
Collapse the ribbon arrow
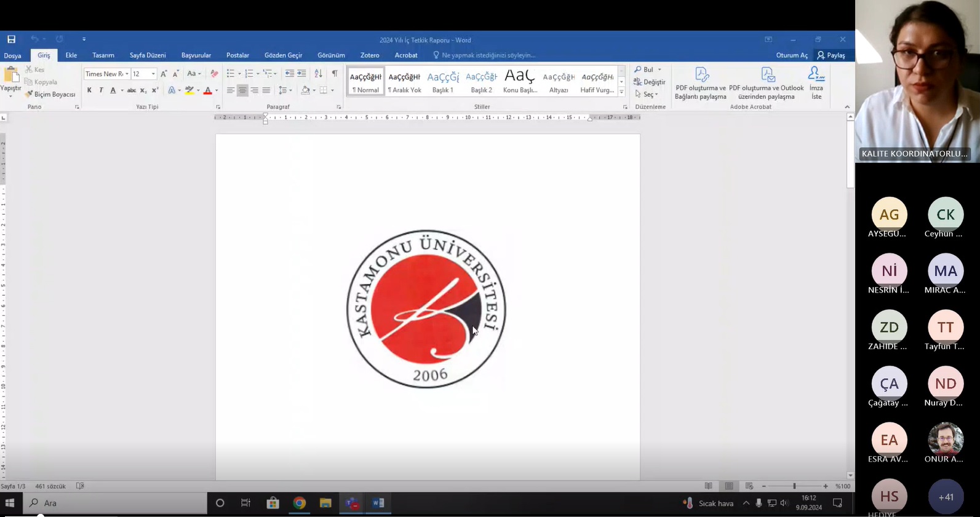(x=847, y=107)
